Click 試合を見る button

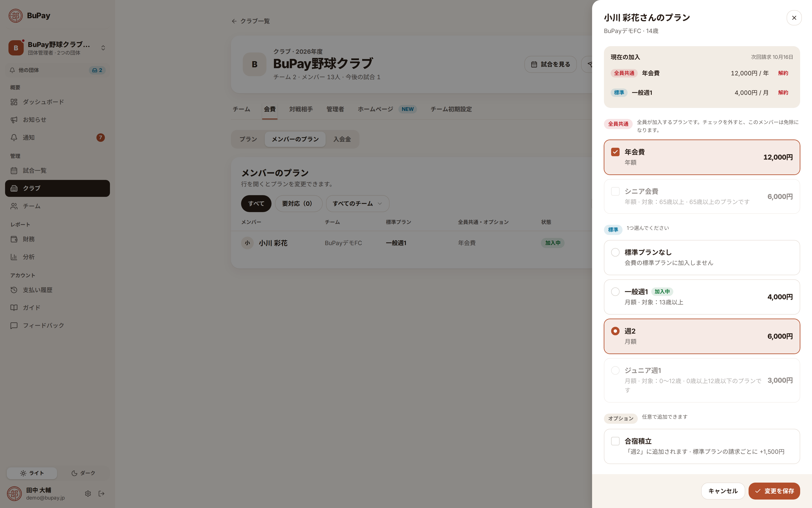(x=550, y=64)
